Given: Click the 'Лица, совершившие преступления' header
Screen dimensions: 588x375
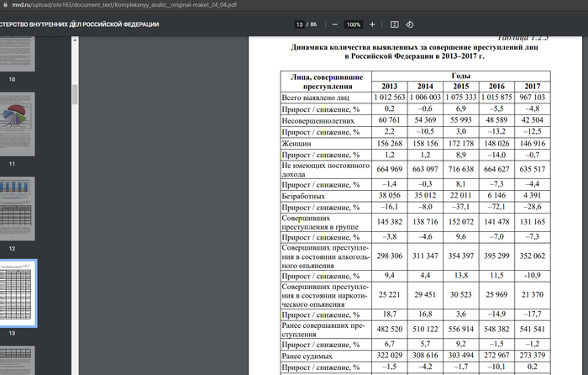Looking at the screenshot, I should (x=326, y=81).
